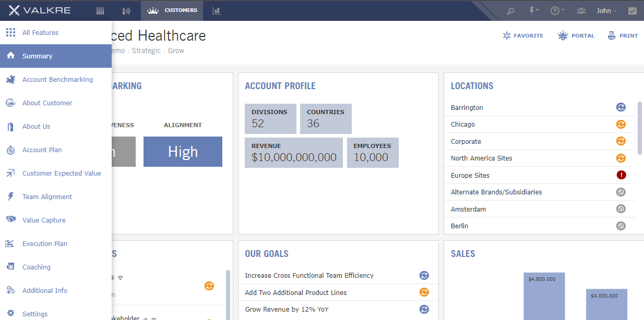Click the About Us door icon
This screenshot has height=320, width=644.
pyautogui.click(x=10, y=126)
